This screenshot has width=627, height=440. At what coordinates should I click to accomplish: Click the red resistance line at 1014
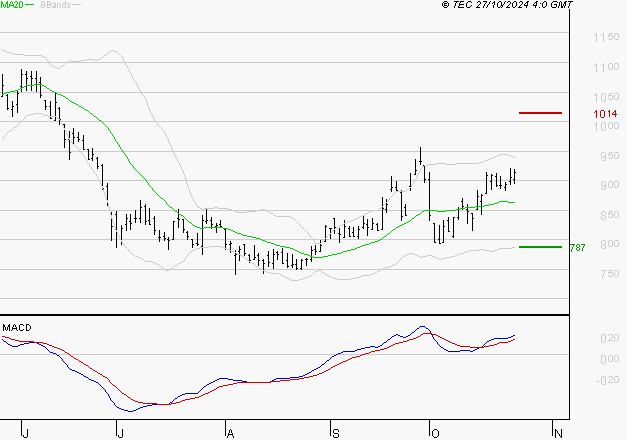540,113
